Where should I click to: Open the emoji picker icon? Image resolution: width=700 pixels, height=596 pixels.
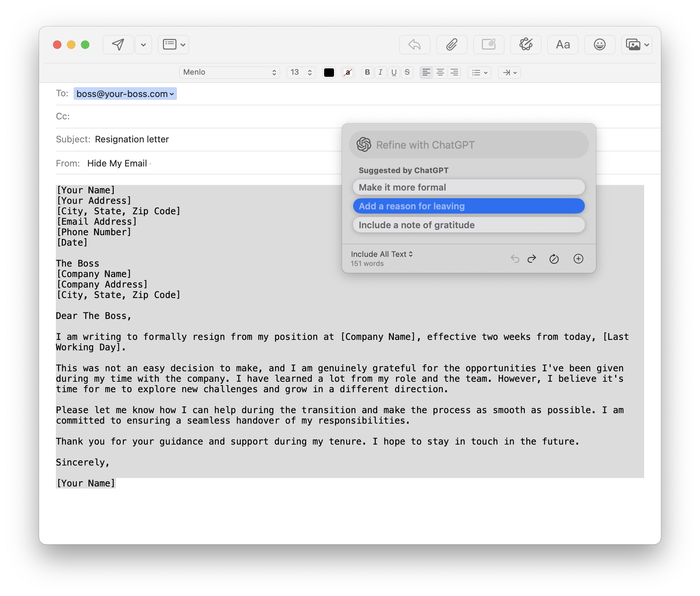click(600, 45)
